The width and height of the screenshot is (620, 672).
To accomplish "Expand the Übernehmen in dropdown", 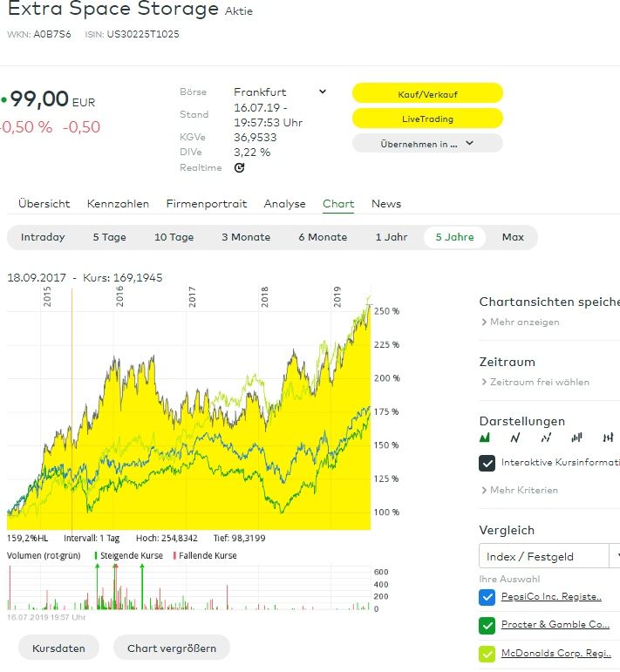I will 427,144.
